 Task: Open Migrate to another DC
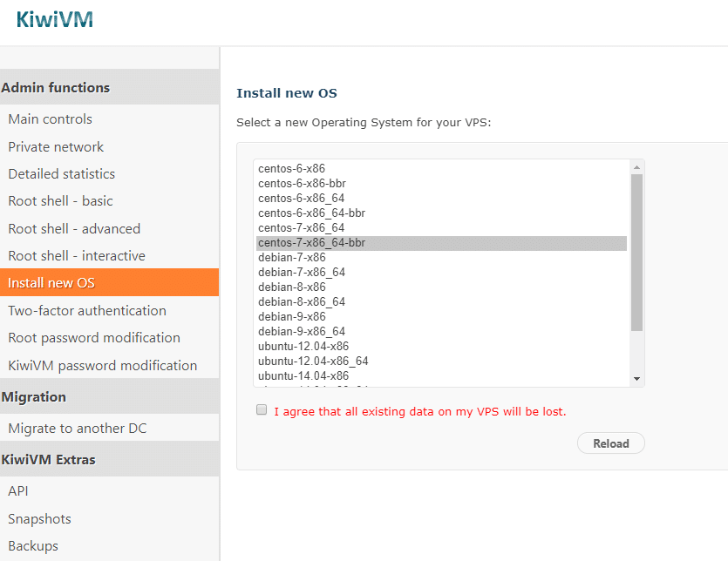pos(77,429)
